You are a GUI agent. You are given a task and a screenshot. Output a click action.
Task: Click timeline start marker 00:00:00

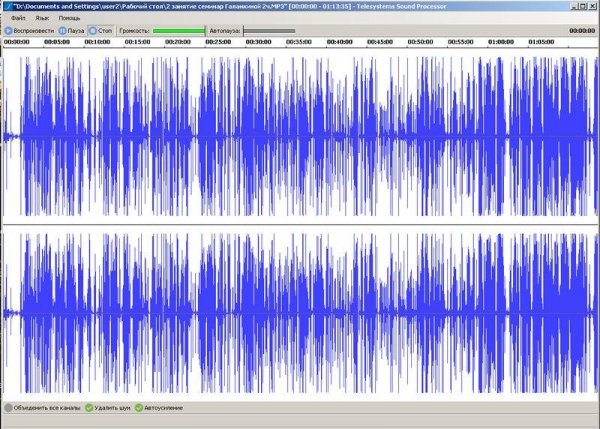point(16,42)
